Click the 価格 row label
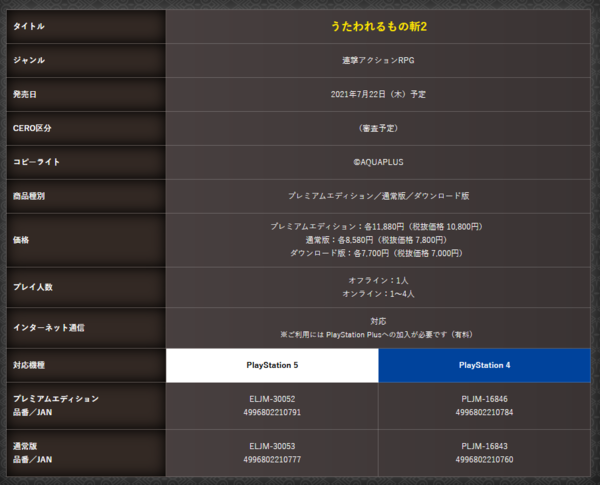This screenshot has height=485, width=600. [21, 240]
